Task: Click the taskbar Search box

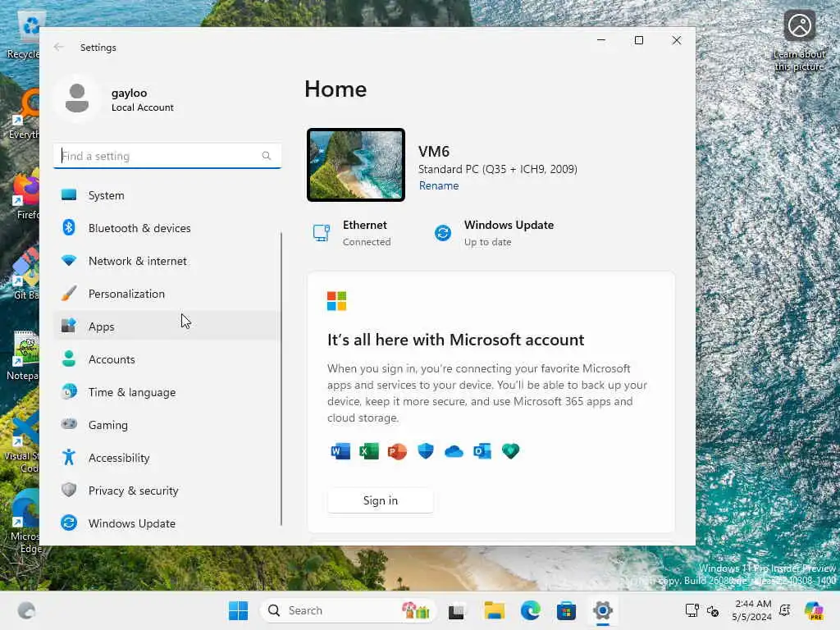Action: click(348, 610)
